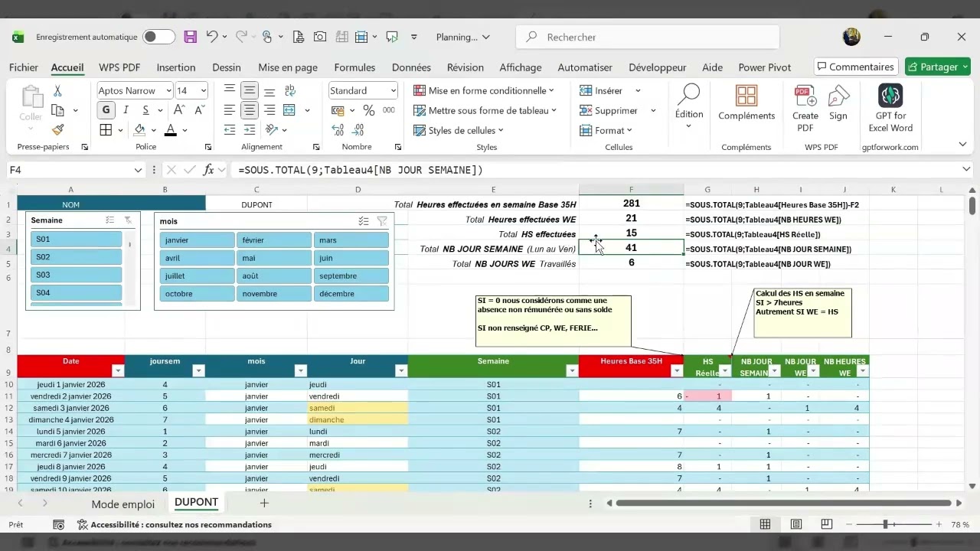Screen dimensions: 980x551
Task: Click the Sign pen icon
Action: [838, 104]
